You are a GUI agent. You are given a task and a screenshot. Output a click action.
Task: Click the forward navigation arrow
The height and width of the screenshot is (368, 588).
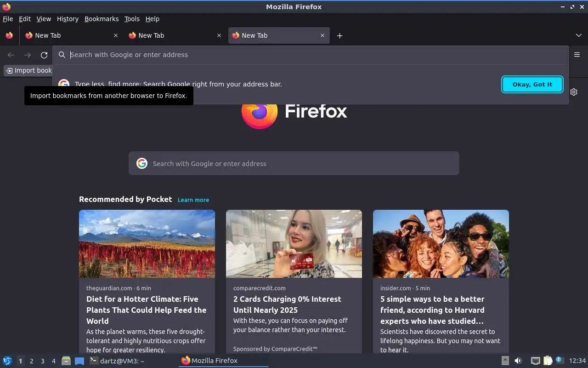coord(28,55)
